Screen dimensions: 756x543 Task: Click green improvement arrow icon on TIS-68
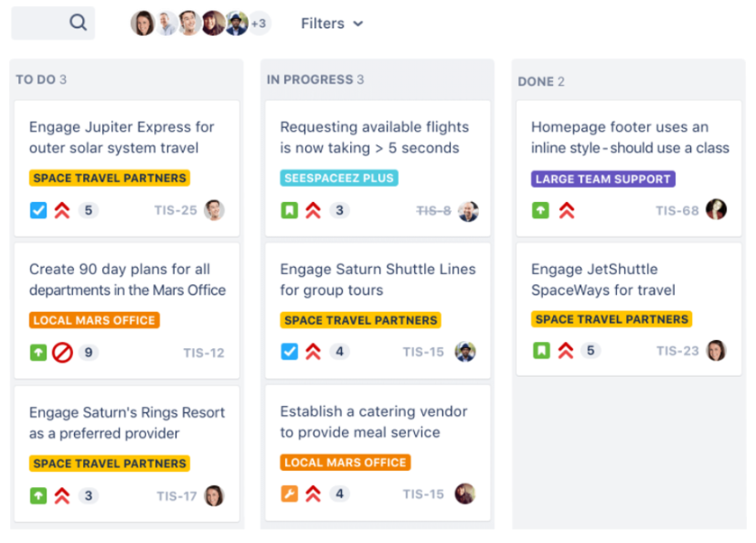click(540, 210)
